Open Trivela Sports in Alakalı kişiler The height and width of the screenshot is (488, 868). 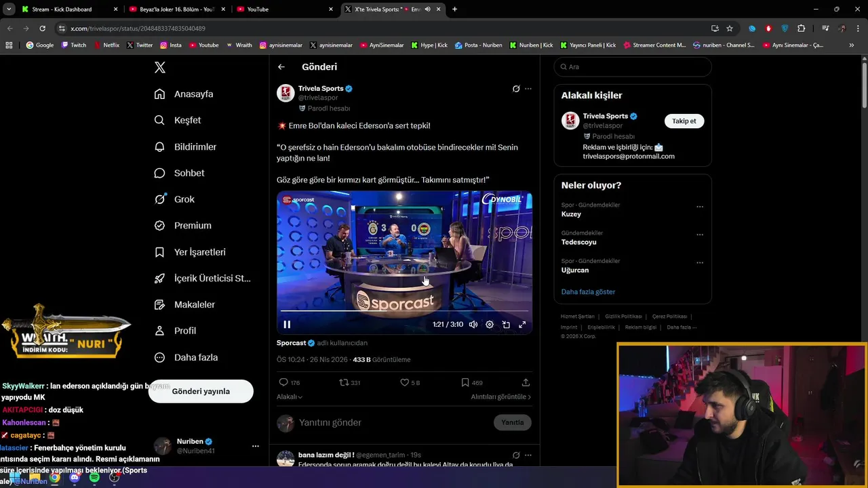pos(606,116)
